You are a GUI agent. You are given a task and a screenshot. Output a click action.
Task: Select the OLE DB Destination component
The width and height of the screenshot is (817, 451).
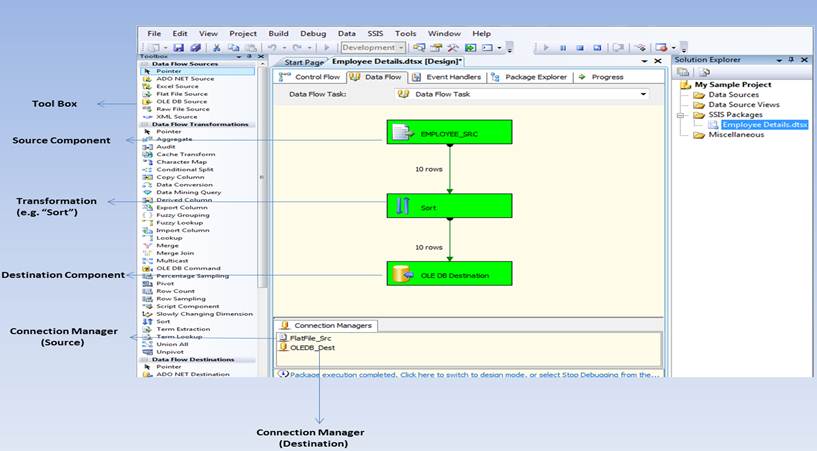449,273
